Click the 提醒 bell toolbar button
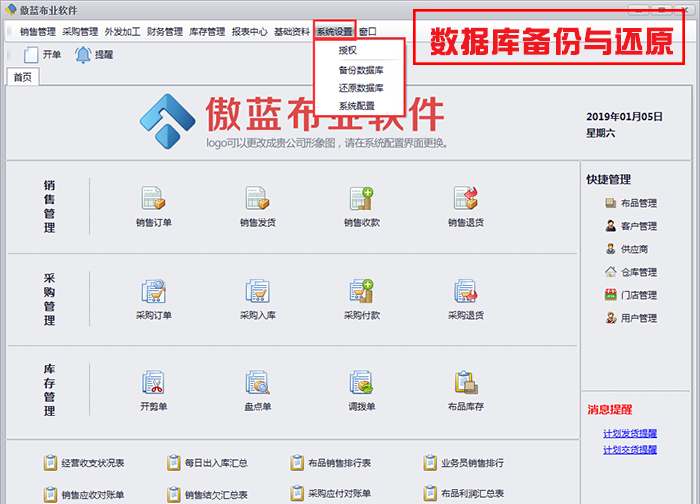The image size is (700, 504). pyautogui.click(x=94, y=55)
